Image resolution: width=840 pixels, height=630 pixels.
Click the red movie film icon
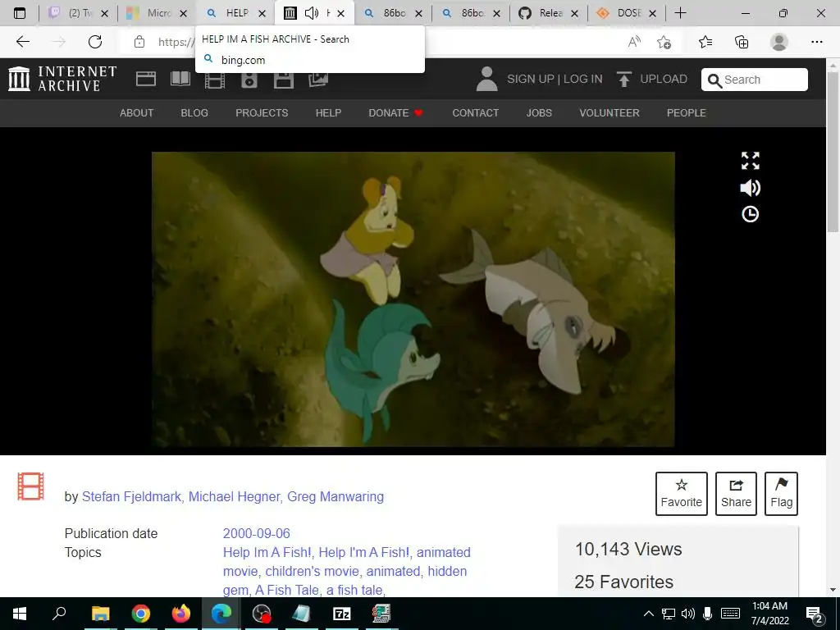30,486
